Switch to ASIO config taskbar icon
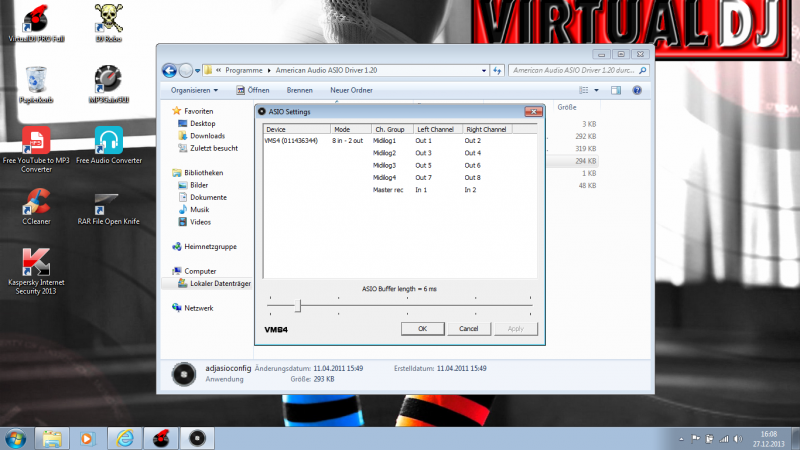 pyautogui.click(x=197, y=438)
